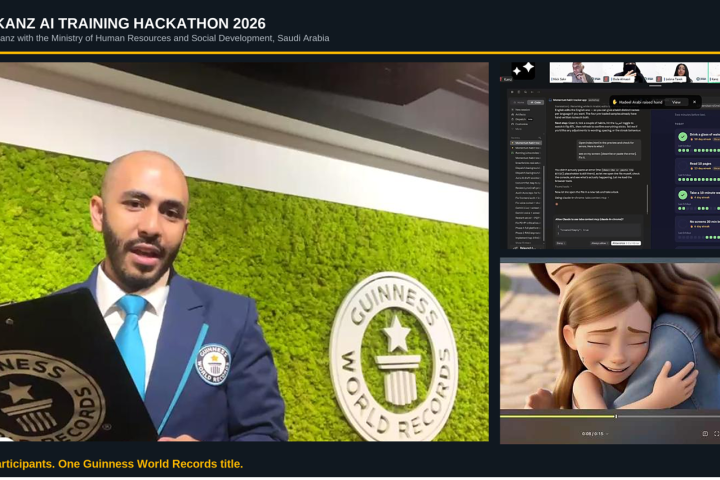The width and height of the screenshot is (720, 480).
Task: Select the highlighted Momentum habit tracker session
Action: [526, 143]
